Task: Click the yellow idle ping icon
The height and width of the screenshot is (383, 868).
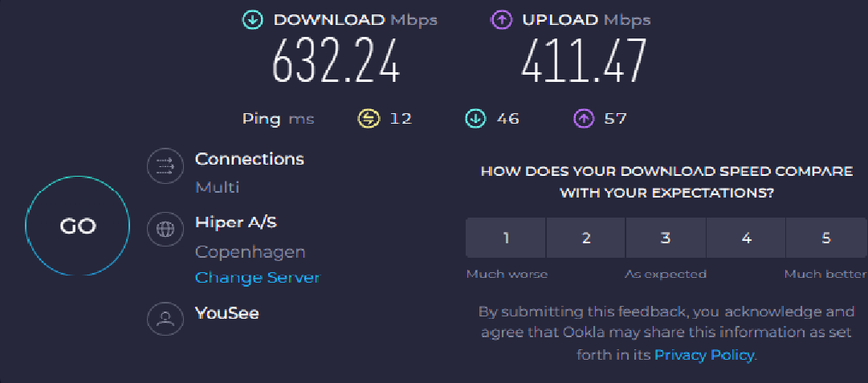Action: click(368, 119)
